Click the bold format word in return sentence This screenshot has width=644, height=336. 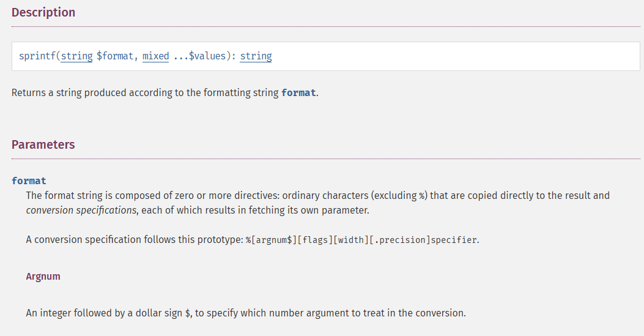coord(298,93)
